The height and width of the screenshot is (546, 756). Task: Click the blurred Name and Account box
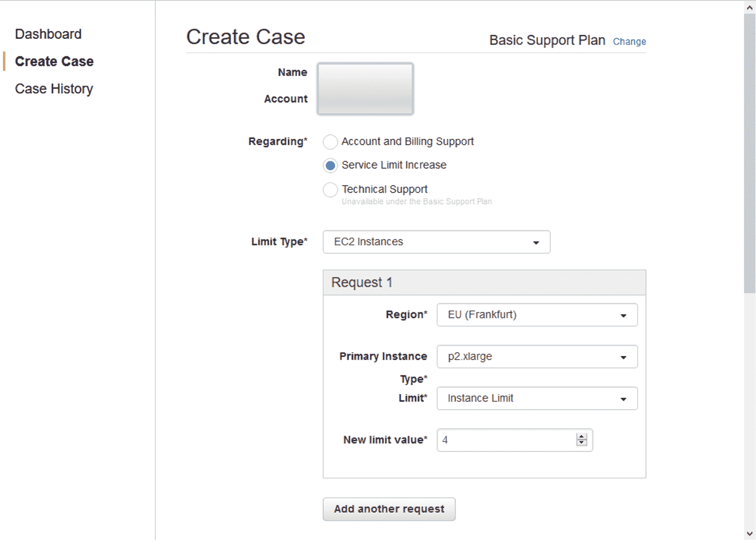(x=365, y=89)
